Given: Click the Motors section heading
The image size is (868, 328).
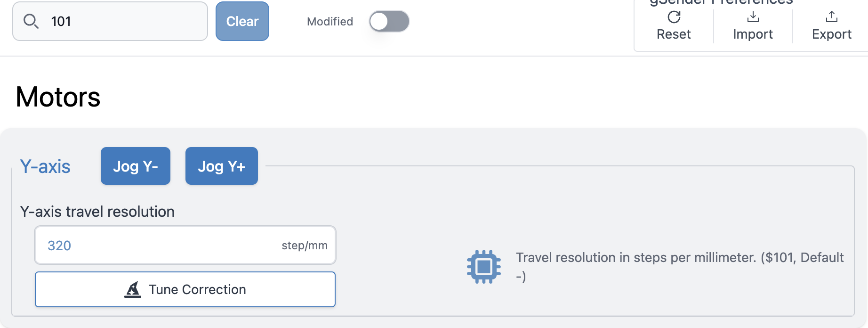Looking at the screenshot, I should coord(58,97).
